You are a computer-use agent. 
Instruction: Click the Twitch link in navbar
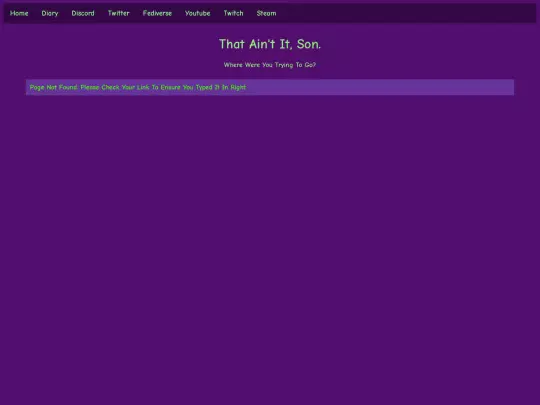[233, 13]
